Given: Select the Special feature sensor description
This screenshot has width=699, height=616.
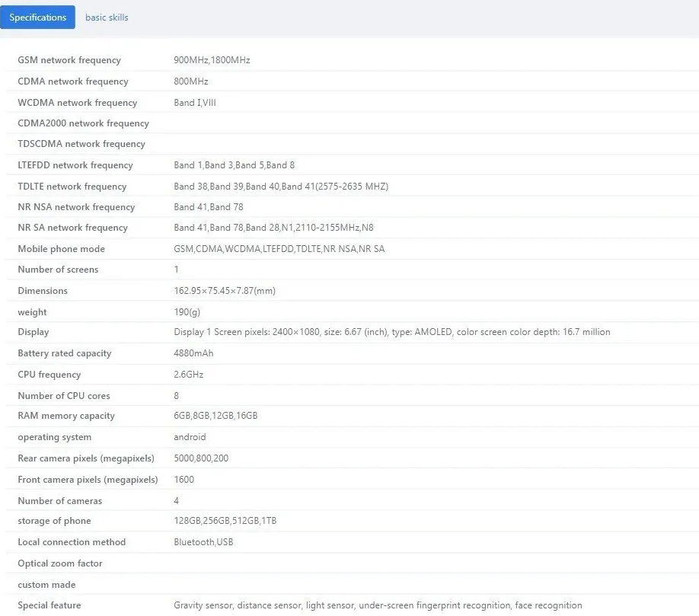Looking at the screenshot, I should [378, 605].
